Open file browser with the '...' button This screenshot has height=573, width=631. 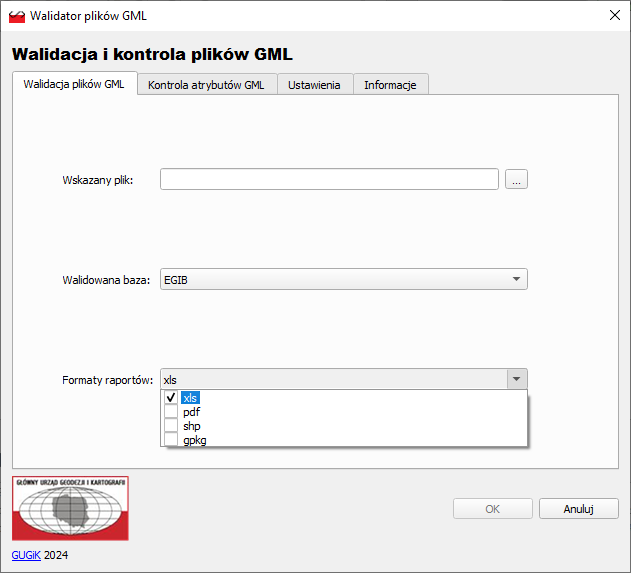(x=516, y=179)
